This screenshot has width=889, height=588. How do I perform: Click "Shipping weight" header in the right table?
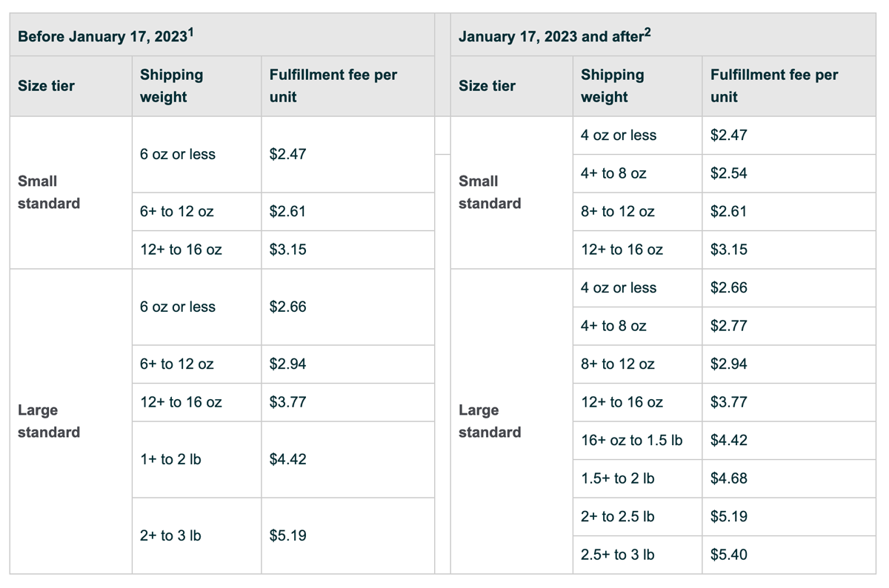click(x=612, y=86)
